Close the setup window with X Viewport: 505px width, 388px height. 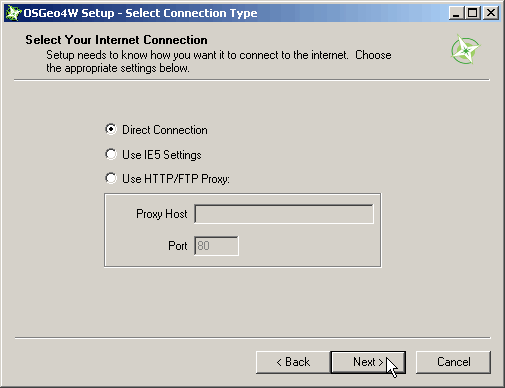(491, 13)
